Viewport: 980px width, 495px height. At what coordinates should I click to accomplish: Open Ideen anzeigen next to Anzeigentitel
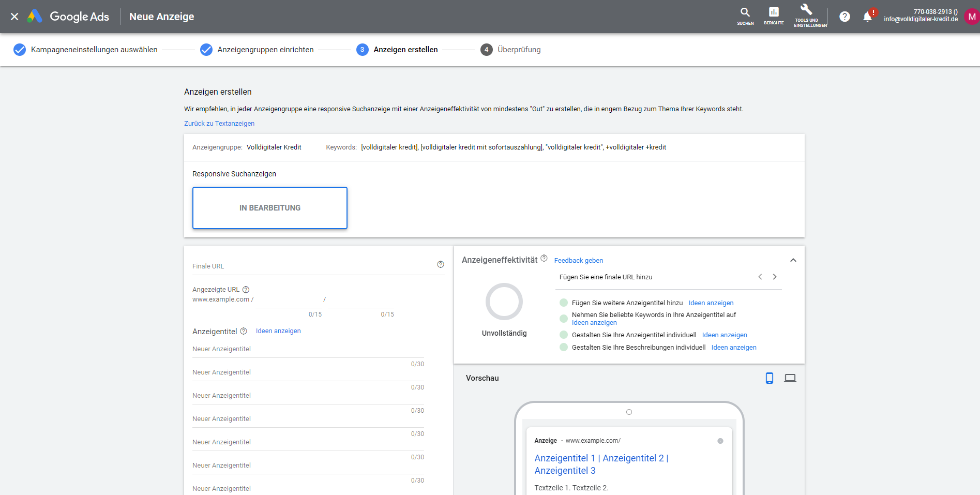[x=278, y=331]
